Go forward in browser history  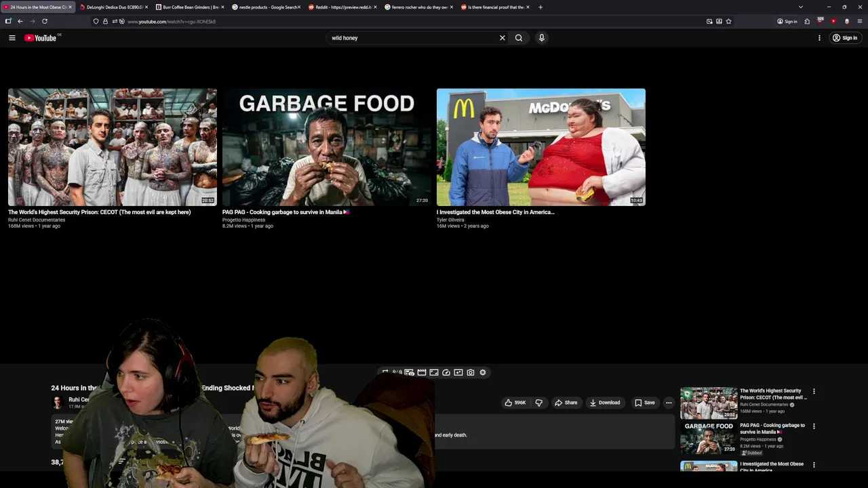tap(32, 22)
